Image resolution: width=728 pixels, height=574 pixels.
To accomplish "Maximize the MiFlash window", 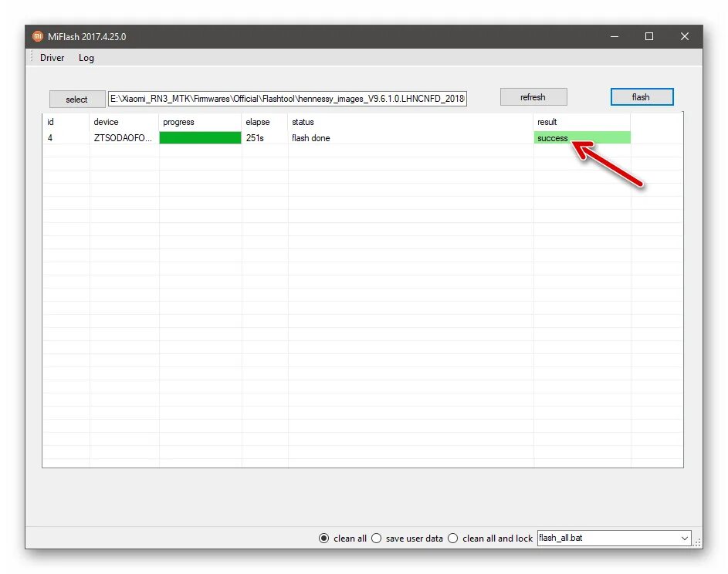I will point(649,36).
